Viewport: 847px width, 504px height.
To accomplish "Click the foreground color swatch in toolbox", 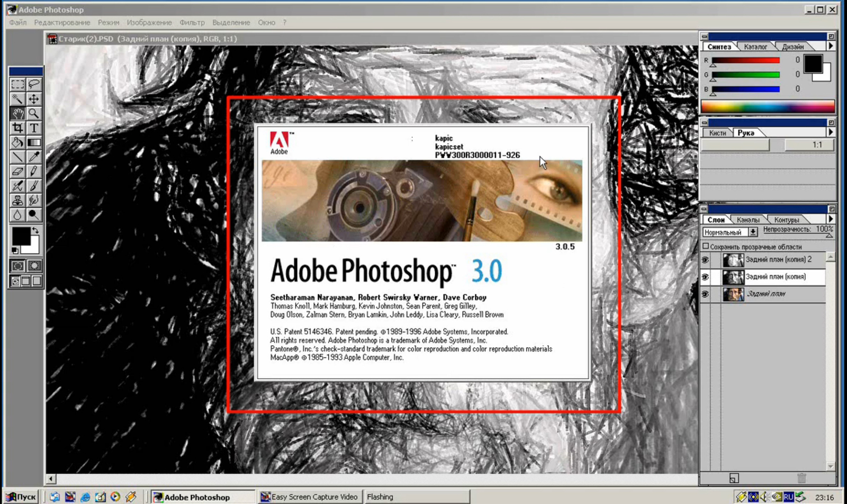I will coord(21,237).
